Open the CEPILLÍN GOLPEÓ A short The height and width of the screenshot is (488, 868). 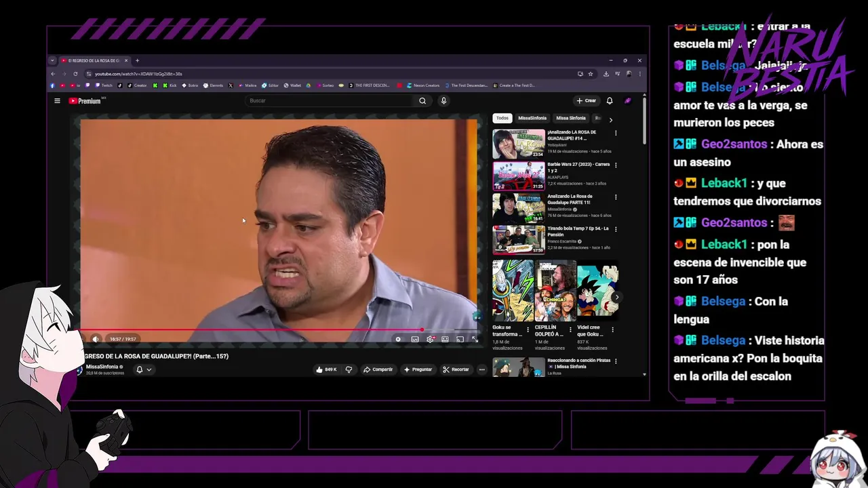click(555, 291)
